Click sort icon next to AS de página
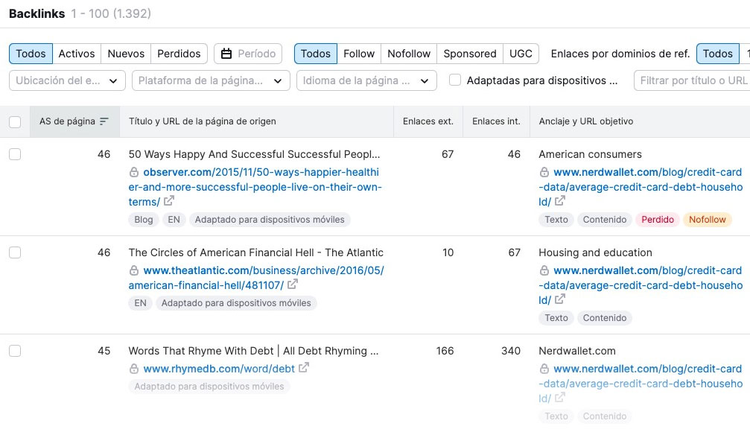750x432 pixels. [104, 122]
